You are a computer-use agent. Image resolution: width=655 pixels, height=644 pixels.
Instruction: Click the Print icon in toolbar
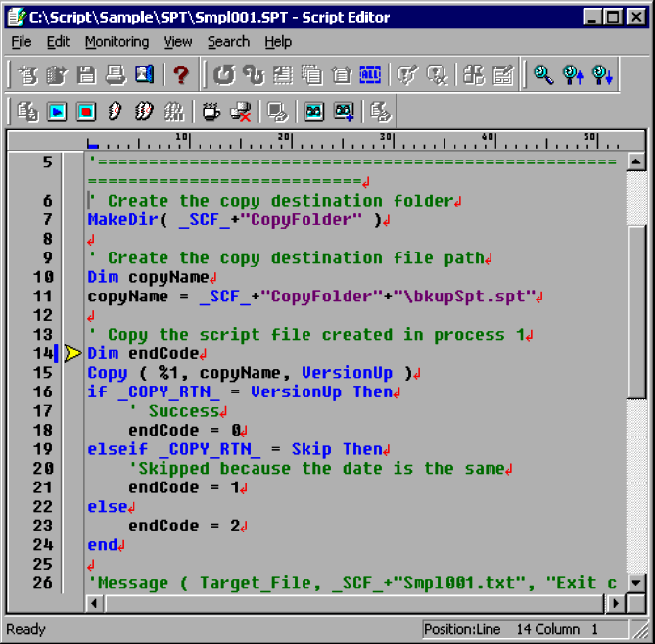[x=116, y=74]
